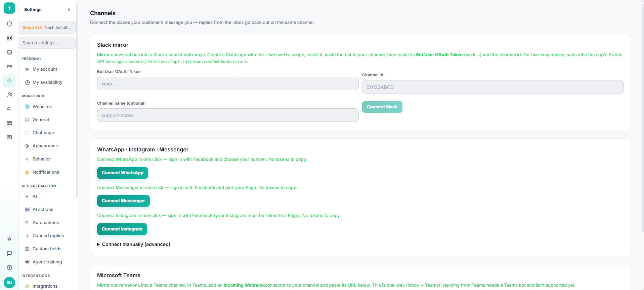Click the Slack mirror heading
644x290 pixels.
click(x=113, y=45)
